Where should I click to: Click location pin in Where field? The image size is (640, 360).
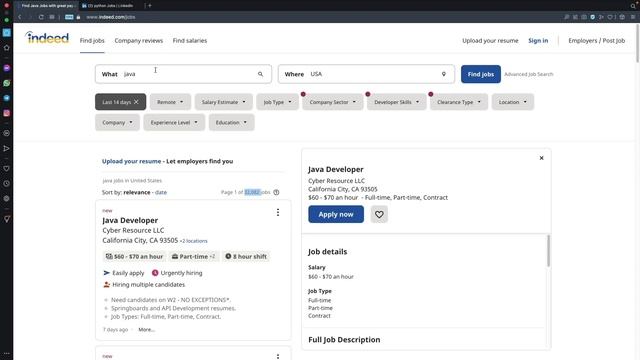(444, 74)
